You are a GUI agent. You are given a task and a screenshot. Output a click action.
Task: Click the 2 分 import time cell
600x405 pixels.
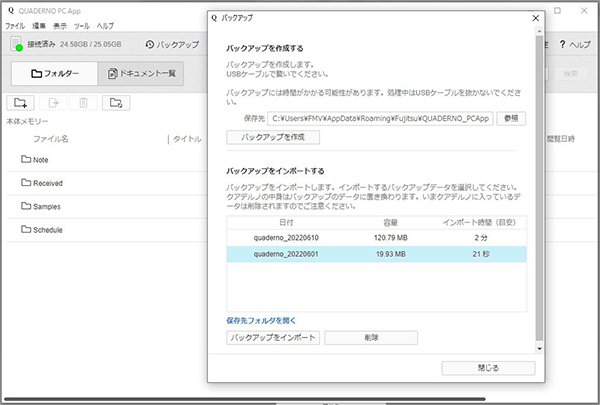point(481,238)
